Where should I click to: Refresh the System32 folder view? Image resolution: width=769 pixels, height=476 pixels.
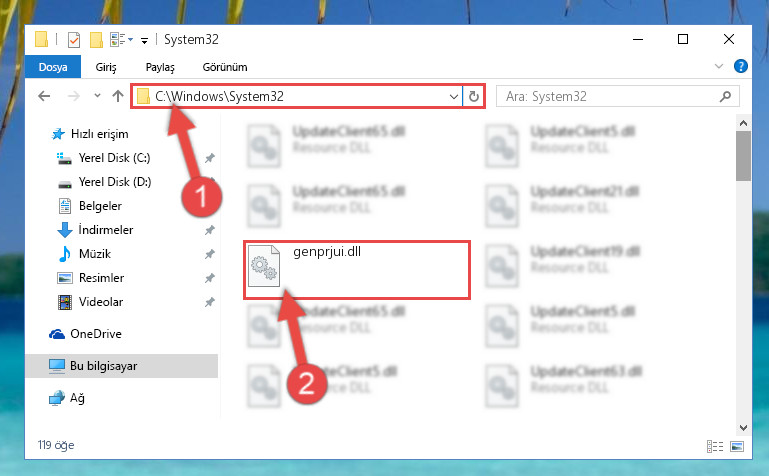[473, 97]
